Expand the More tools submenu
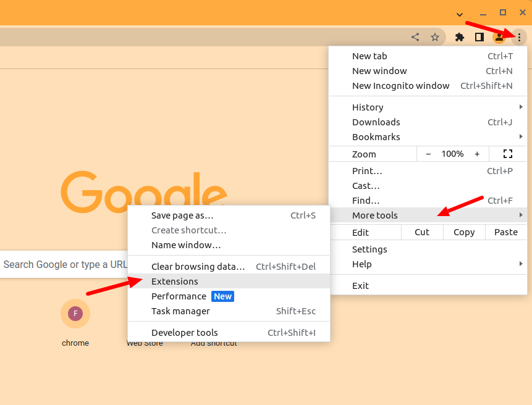The height and width of the screenshot is (405, 532). click(x=428, y=215)
